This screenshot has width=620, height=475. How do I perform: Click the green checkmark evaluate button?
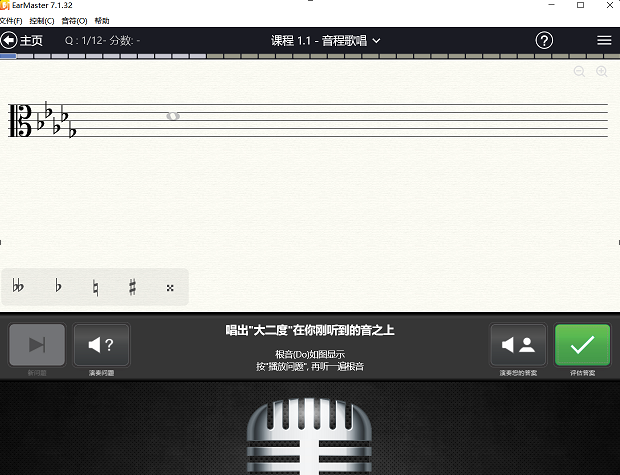582,345
